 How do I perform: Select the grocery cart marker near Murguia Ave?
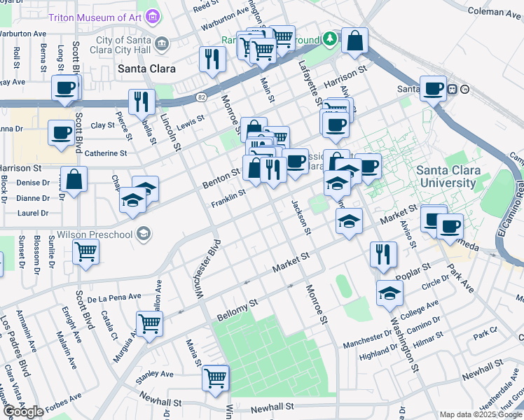click(x=150, y=326)
